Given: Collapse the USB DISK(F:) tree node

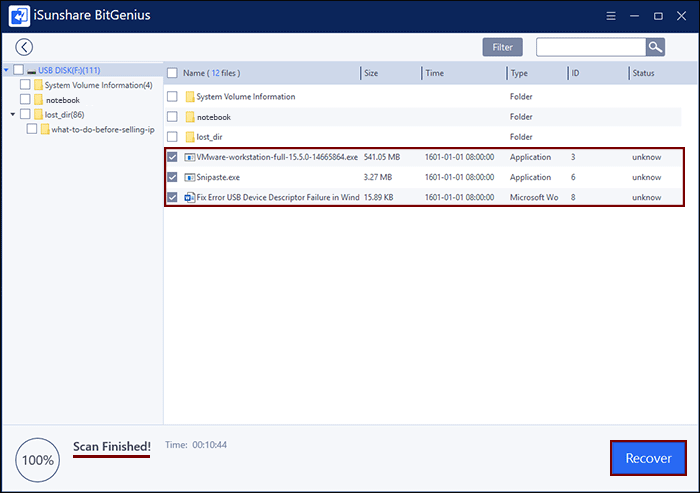Looking at the screenshot, I should (x=6, y=70).
